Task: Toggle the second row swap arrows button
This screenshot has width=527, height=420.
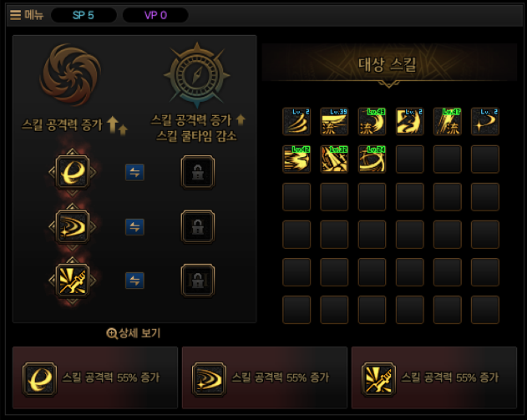Action: click(x=134, y=227)
